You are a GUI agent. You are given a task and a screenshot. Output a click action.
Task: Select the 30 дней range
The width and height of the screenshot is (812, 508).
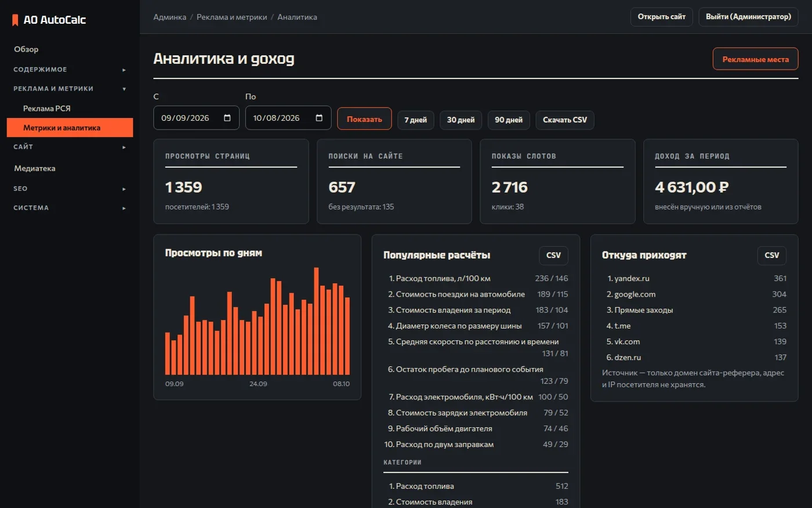pos(461,120)
